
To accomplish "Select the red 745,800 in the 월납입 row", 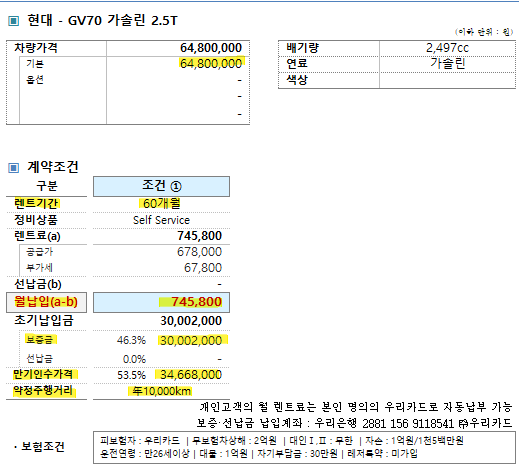I will click(196, 302).
